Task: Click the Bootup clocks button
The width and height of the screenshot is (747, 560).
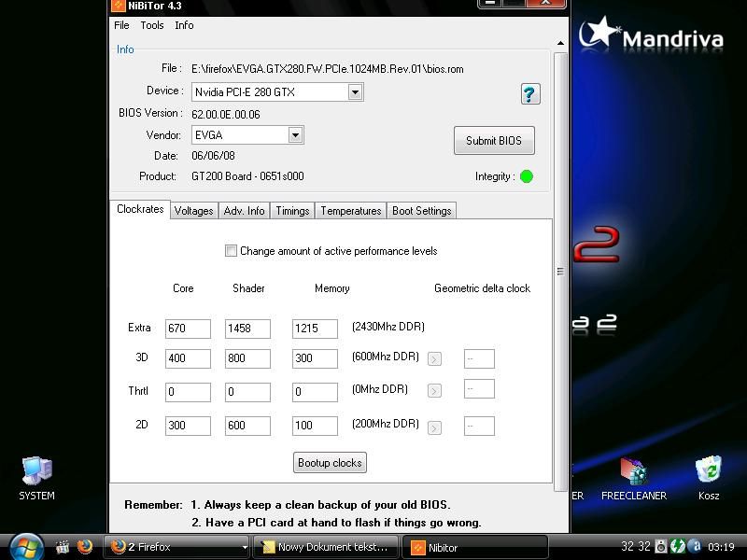Action: [330, 462]
